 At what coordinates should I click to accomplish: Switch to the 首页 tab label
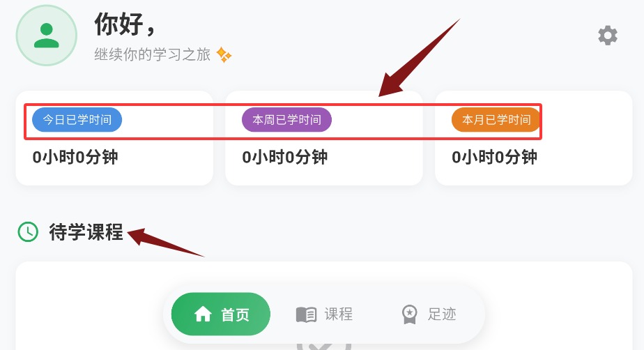[235, 314]
